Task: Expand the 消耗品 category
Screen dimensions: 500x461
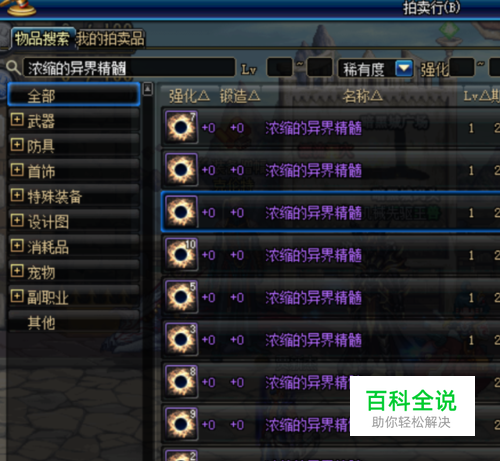Action: pyautogui.click(x=17, y=246)
